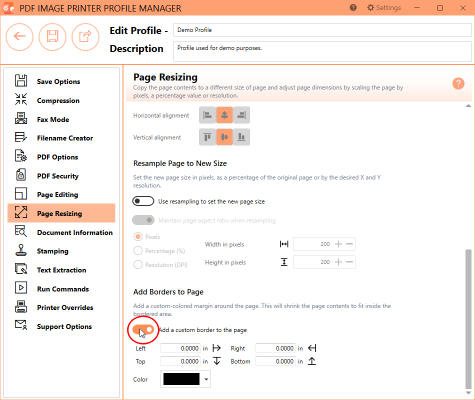Screen dimensions: 475x400
Task: Expand the border Color dropdown arrow
Action: [x=206, y=379]
